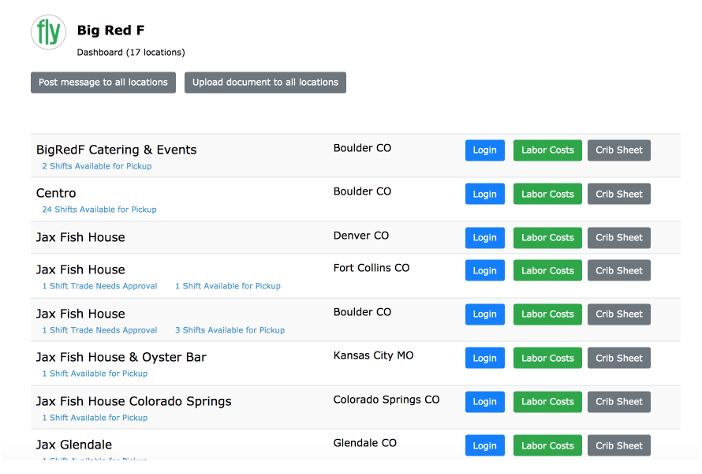702x474 pixels.
Task: Click the Glendale CO text
Action: click(x=365, y=443)
